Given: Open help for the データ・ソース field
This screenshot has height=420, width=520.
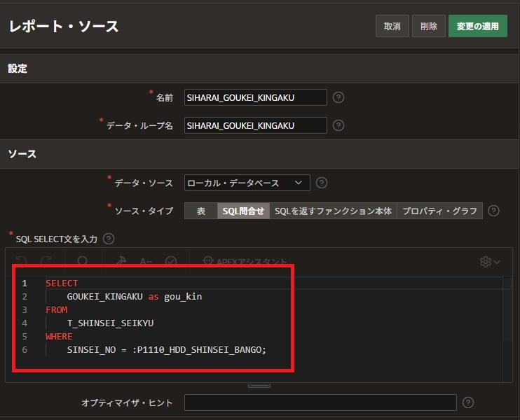Looking at the screenshot, I should click(x=322, y=183).
